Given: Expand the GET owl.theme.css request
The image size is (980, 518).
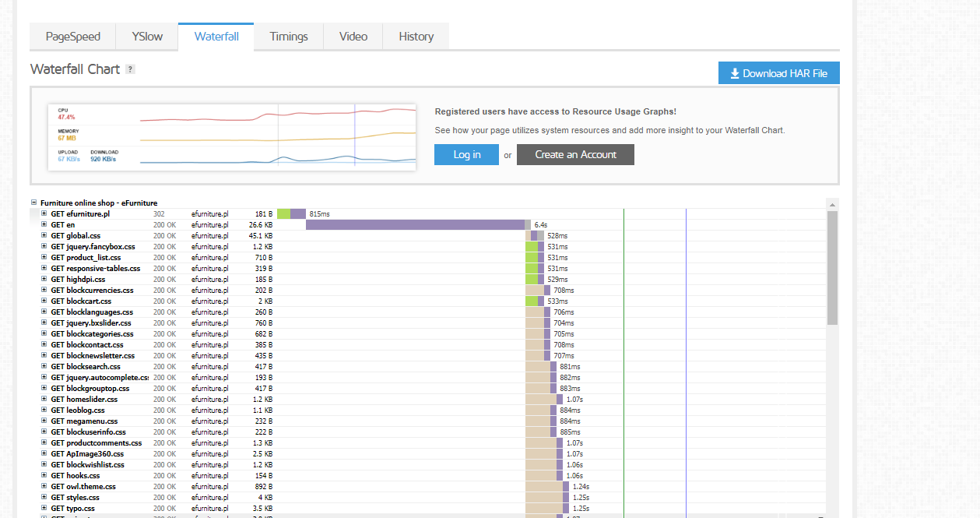Looking at the screenshot, I should pos(44,486).
